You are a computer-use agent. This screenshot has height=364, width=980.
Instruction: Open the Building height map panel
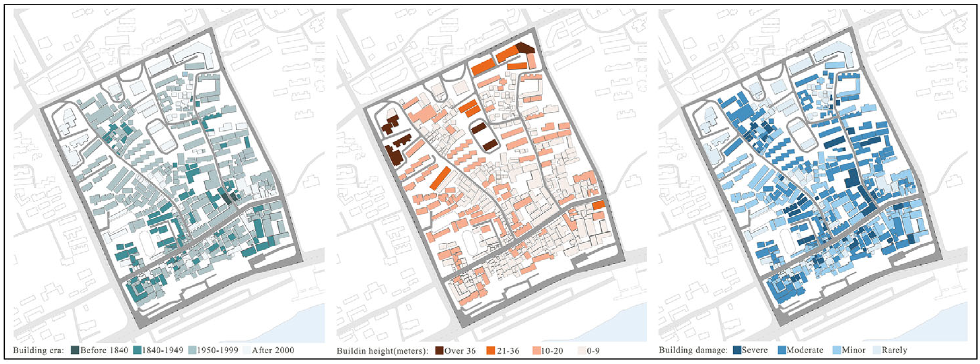(492, 175)
